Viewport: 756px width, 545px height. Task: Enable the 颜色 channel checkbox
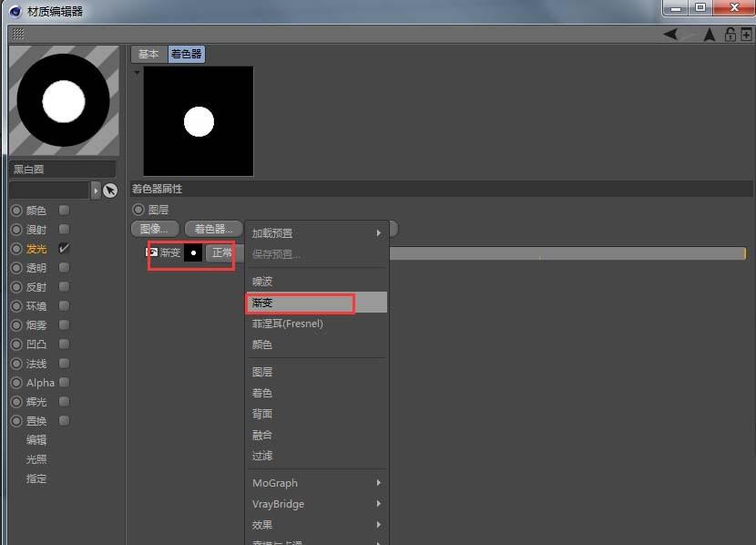63,210
